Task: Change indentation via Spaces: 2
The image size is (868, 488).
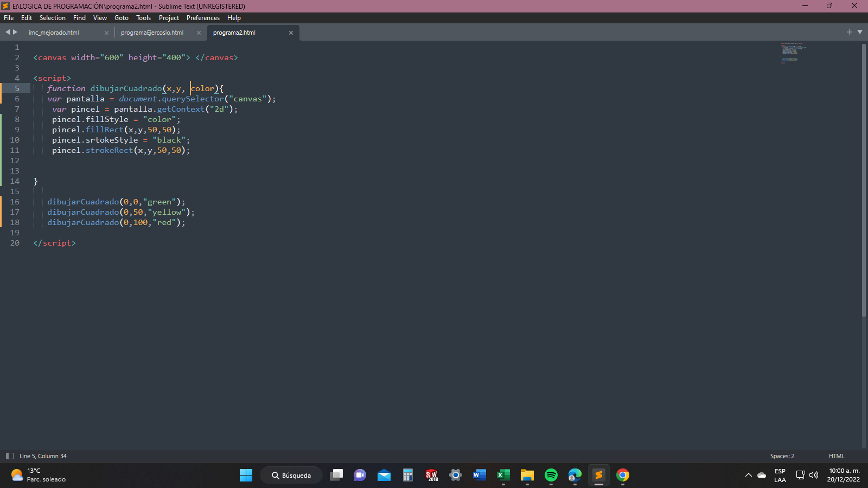Action: pos(782,456)
